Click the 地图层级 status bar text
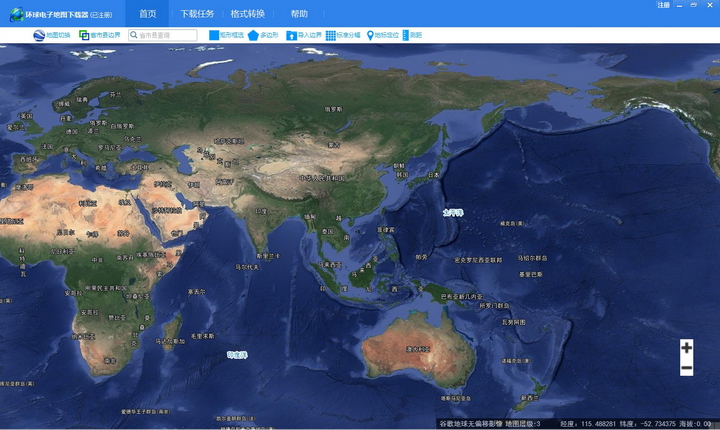 (x=523, y=424)
